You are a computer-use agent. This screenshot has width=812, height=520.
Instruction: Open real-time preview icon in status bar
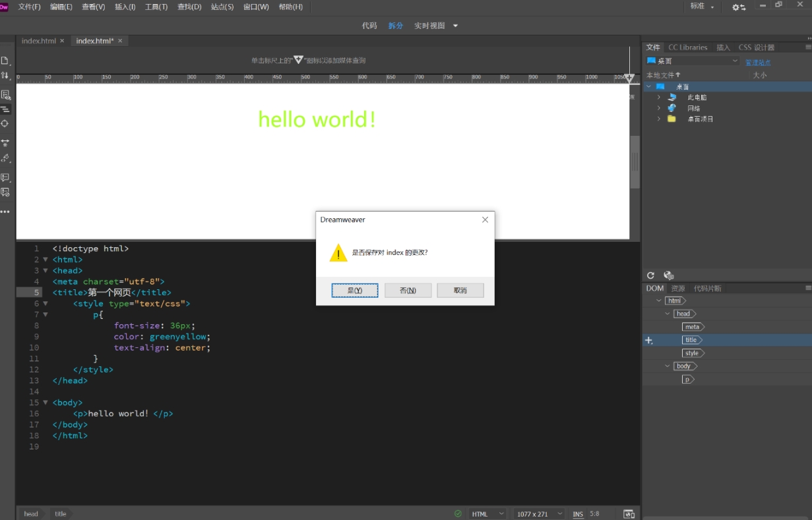pos(629,514)
